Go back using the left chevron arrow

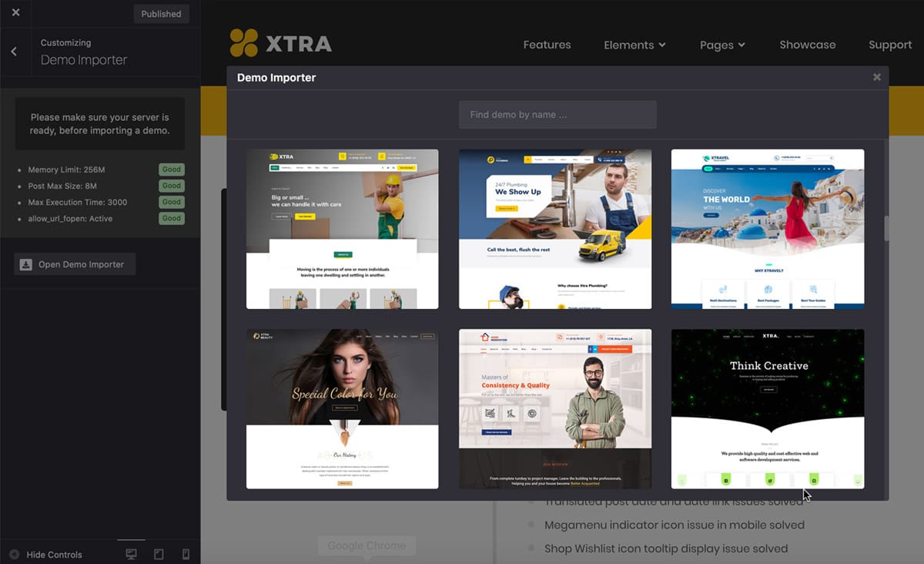[x=14, y=52]
